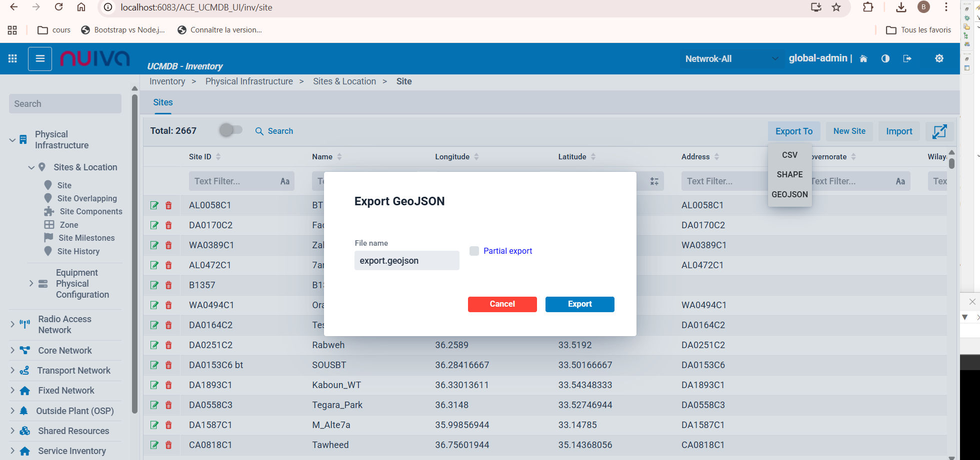Click the blue Export button
The width and height of the screenshot is (980, 460).
click(579, 304)
